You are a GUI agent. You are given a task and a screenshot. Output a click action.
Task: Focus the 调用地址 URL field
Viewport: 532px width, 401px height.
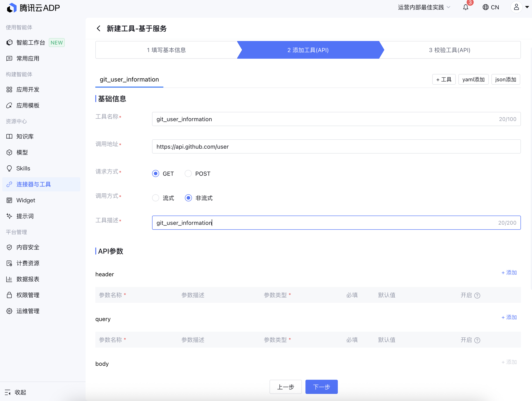[x=336, y=146]
